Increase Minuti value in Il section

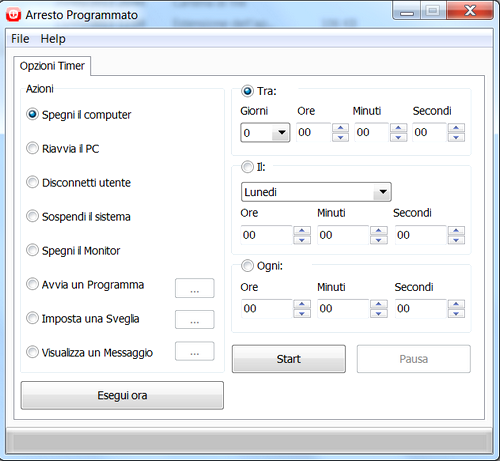(379, 231)
